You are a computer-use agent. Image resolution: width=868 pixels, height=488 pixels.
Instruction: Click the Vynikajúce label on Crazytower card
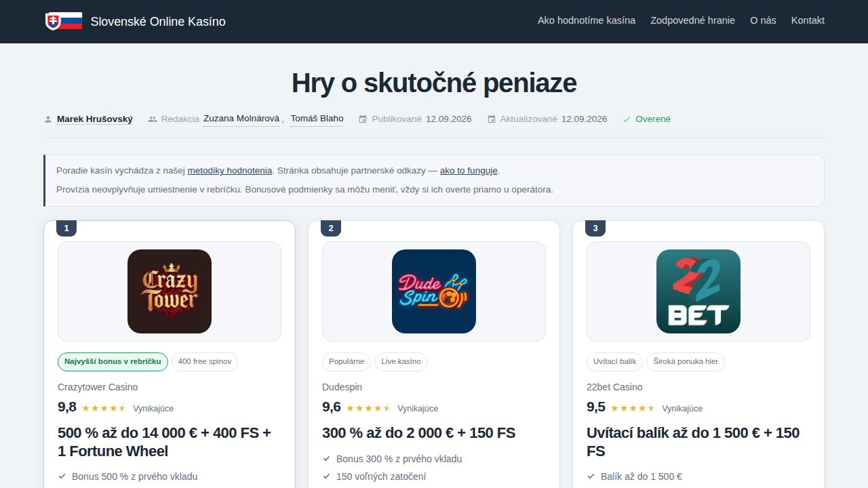[x=153, y=409]
